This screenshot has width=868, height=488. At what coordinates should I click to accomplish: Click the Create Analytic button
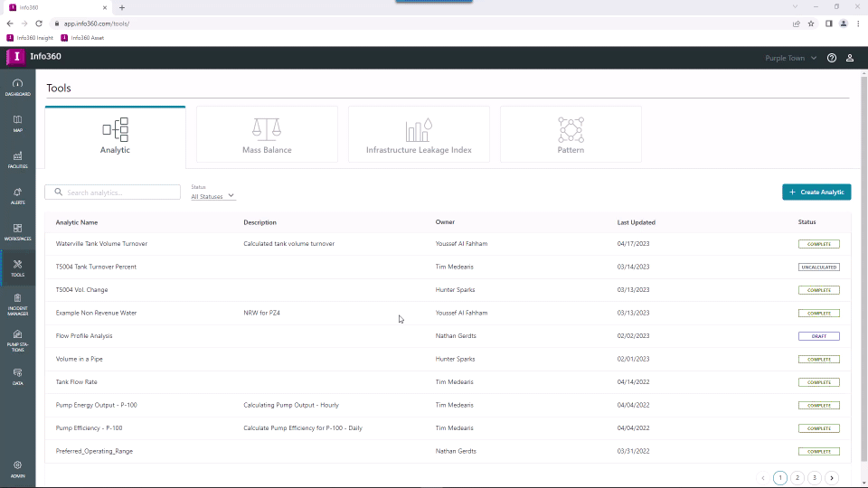point(816,192)
